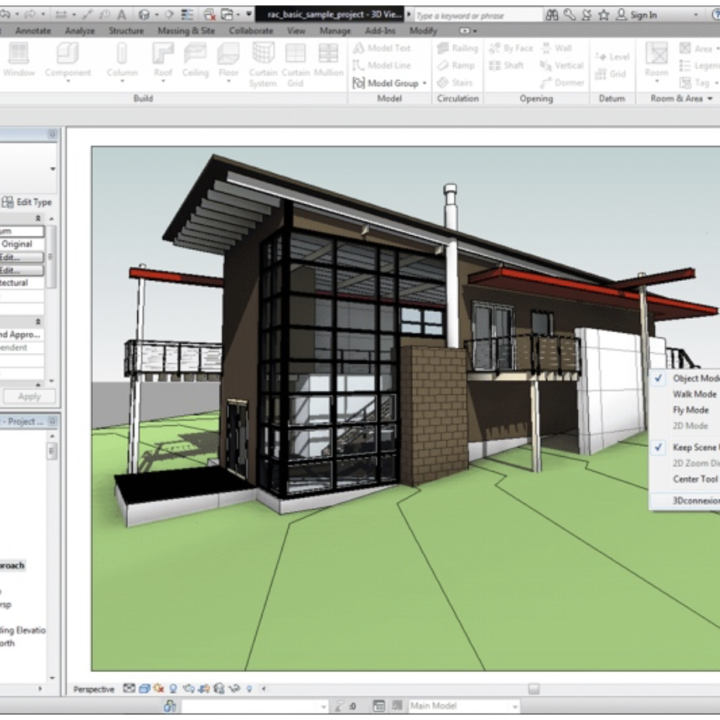720x720 pixels.
Task: Click the Edit Type button
Action: [x=28, y=202]
